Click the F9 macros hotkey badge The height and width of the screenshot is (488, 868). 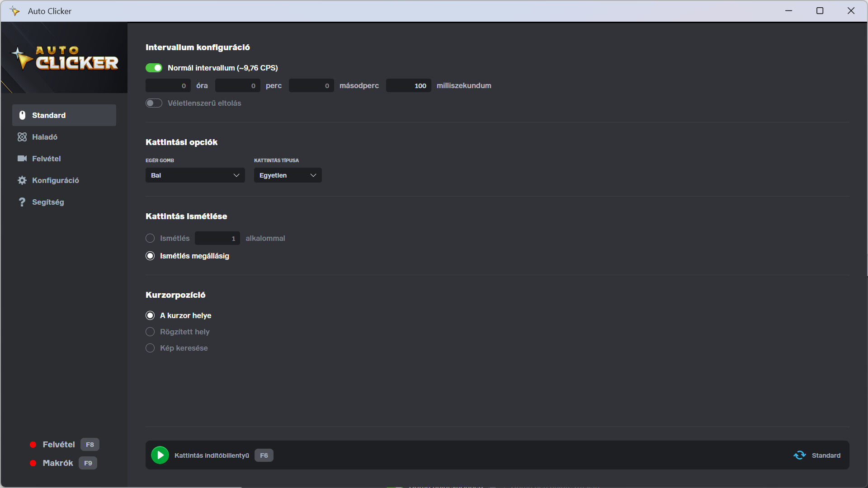(88, 463)
